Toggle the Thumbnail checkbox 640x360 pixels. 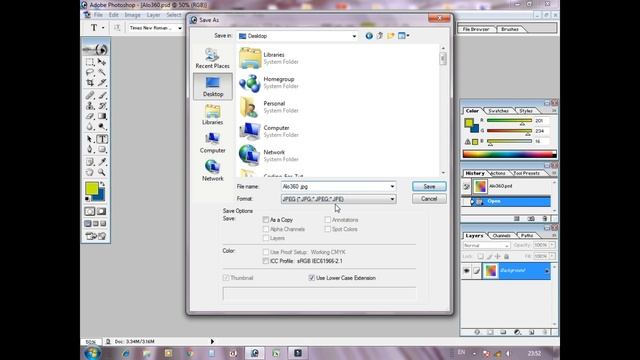coord(226,278)
